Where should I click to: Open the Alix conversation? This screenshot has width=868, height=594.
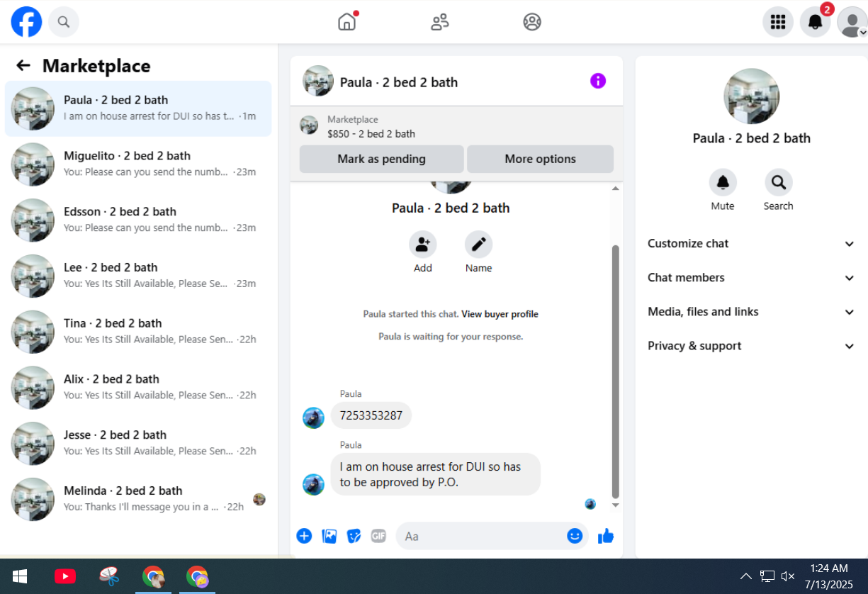tap(138, 387)
